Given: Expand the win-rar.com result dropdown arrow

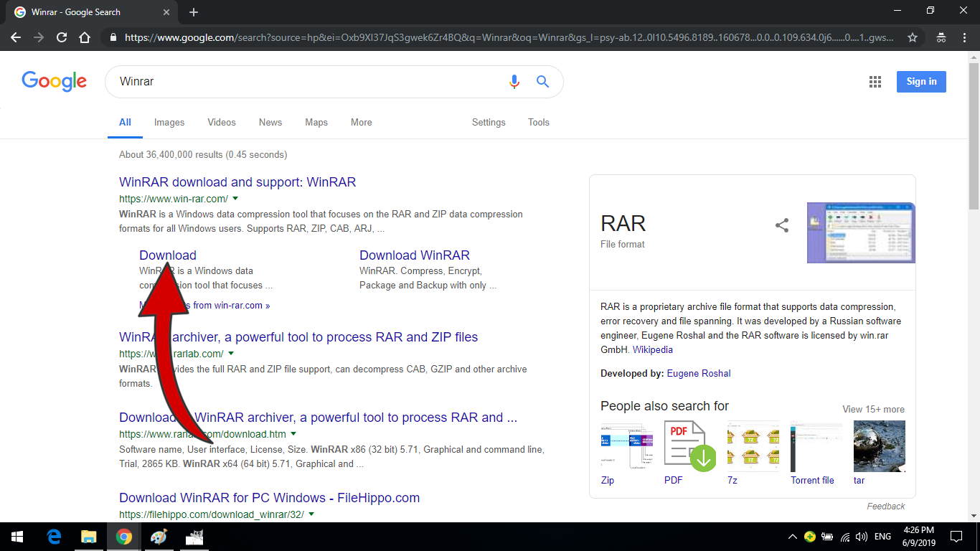Looking at the screenshot, I should pos(235,199).
